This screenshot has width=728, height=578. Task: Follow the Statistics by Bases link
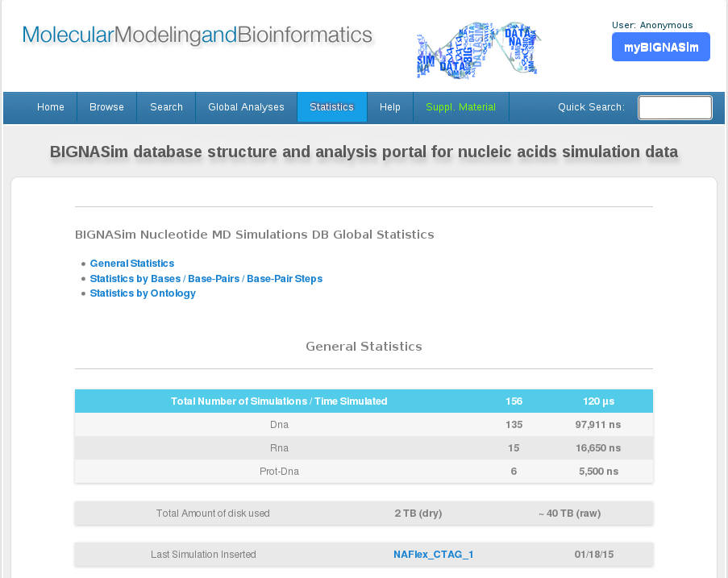coord(135,279)
